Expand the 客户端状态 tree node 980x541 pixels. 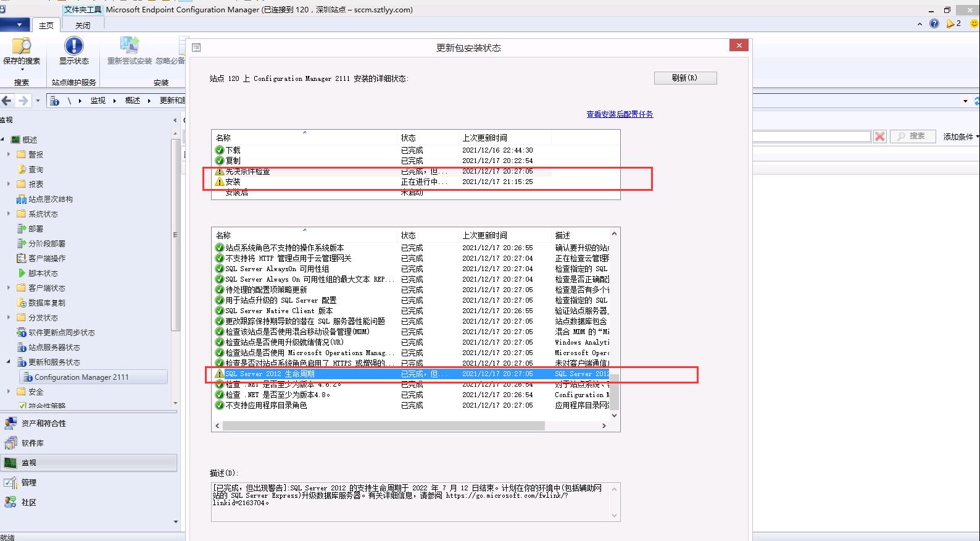[x=9, y=288]
